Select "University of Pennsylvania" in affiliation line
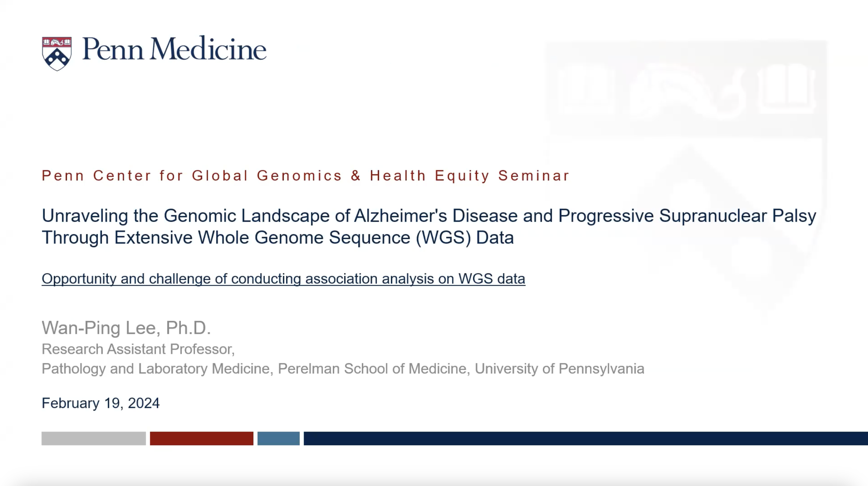 click(559, 369)
